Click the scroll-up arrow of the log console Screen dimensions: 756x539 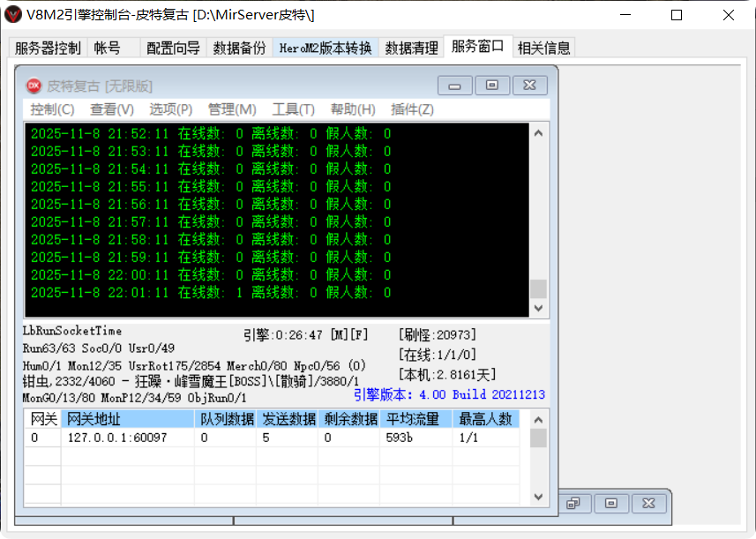pyautogui.click(x=538, y=133)
